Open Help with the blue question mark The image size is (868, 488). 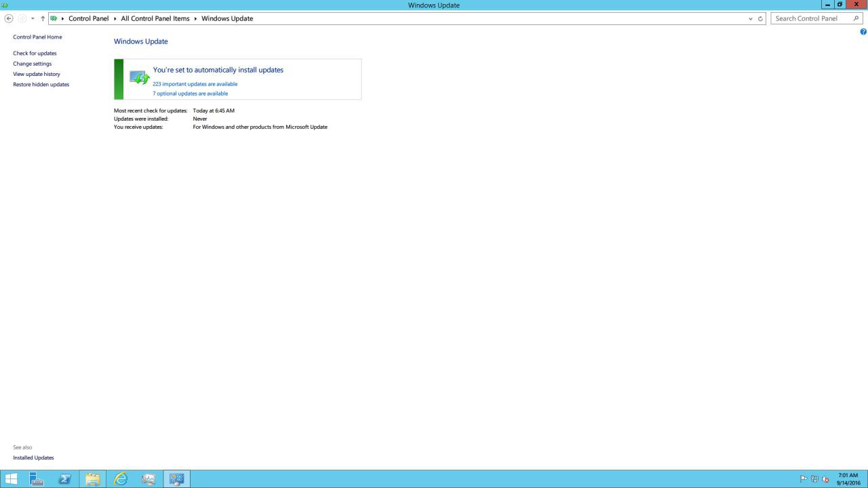point(863,32)
